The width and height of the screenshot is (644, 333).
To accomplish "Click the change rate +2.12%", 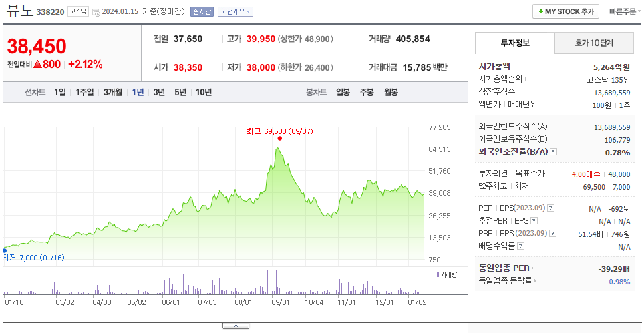I will tap(85, 65).
